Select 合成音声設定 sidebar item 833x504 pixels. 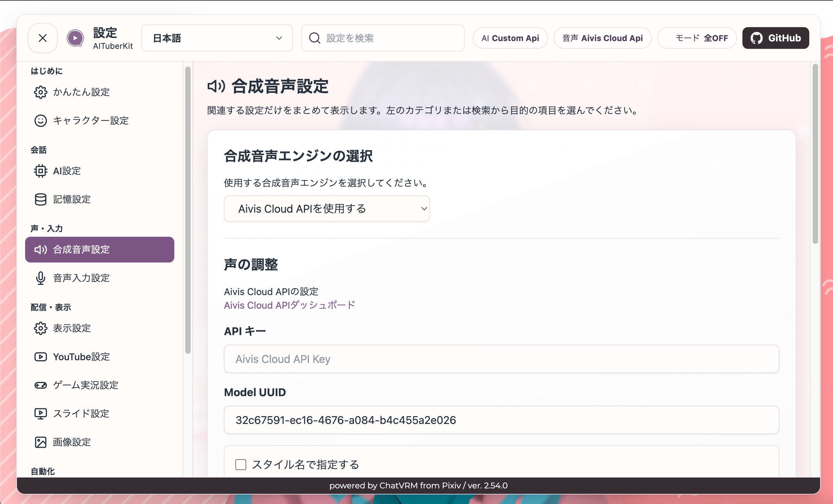click(x=100, y=249)
